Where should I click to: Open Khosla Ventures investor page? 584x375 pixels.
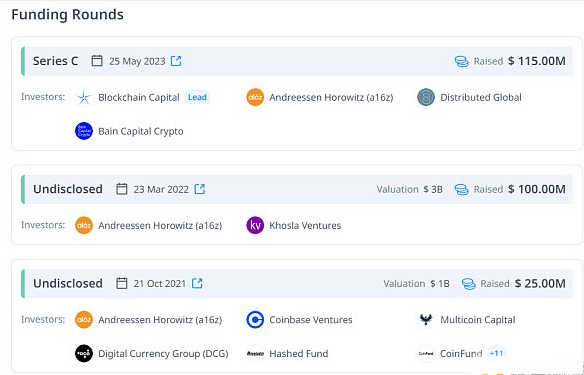305,225
